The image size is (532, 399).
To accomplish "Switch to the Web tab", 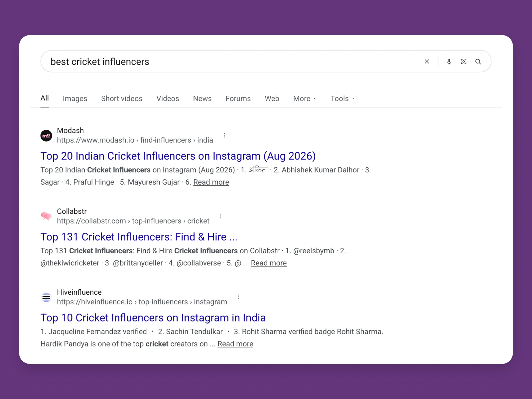I will point(272,98).
